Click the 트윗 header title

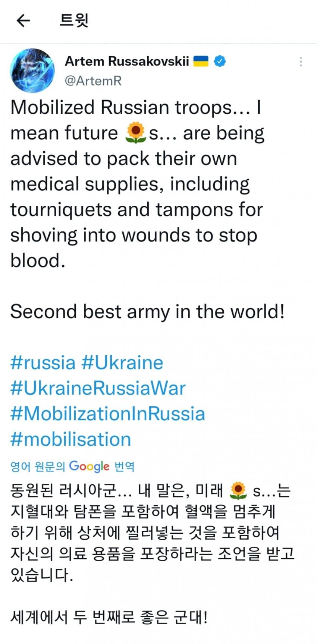74,21
